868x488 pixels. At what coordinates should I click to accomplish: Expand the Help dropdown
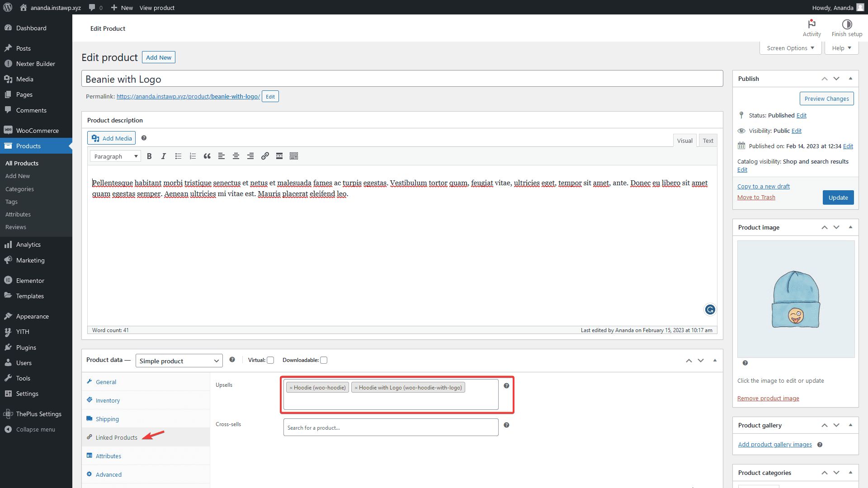click(x=841, y=48)
